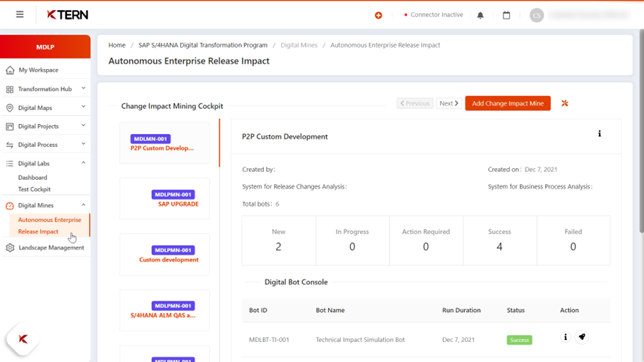Open Test Cockpit under Digital Labs
This screenshot has height=362, width=644.
(x=34, y=190)
